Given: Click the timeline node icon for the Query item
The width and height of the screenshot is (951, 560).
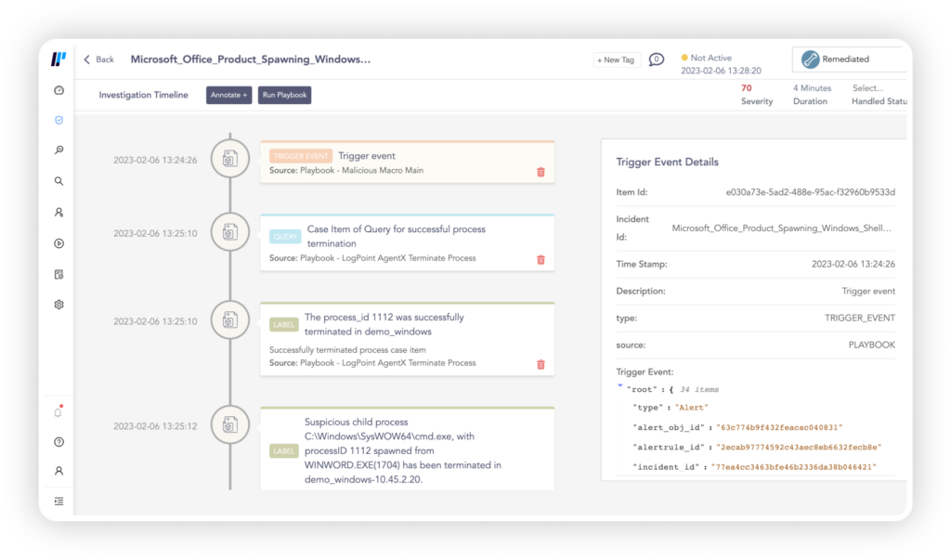Looking at the screenshot, I should point(230,232).
